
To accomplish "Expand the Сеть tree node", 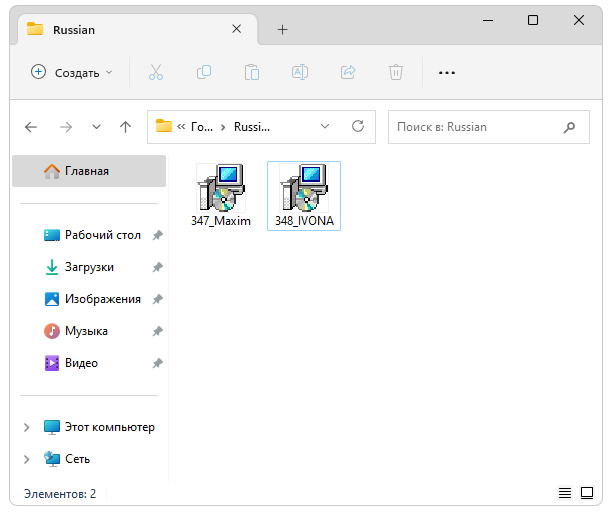I will click(x=26, y=459).
